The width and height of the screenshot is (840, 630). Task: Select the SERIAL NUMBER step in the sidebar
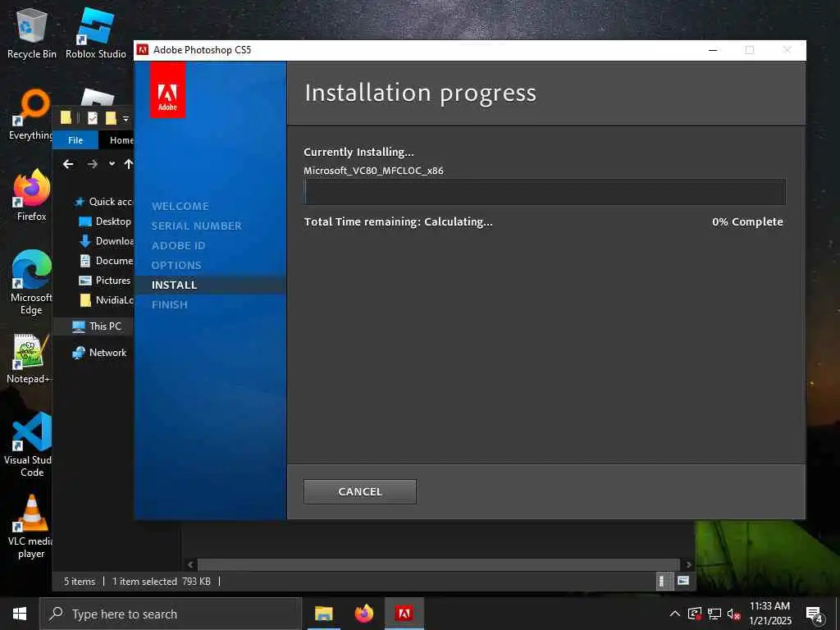point(197,226)
